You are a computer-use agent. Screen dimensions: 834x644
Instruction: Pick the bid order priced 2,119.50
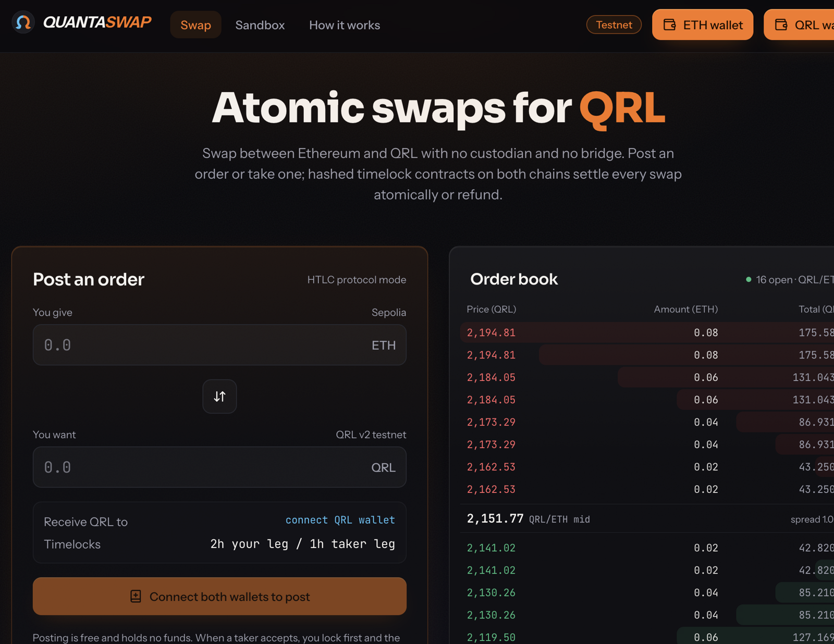[x=647, y=637]
